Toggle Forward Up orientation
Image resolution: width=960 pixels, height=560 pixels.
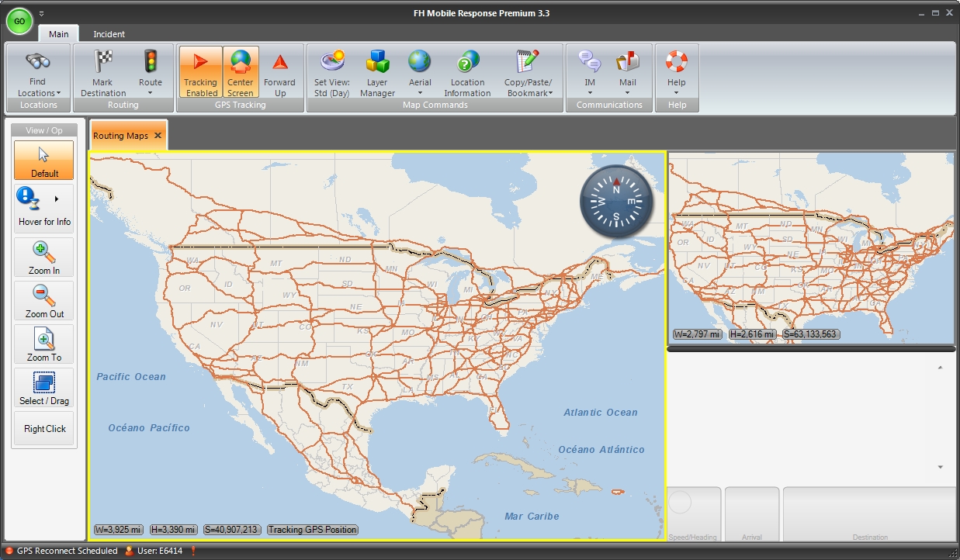(x=279, y=73)
